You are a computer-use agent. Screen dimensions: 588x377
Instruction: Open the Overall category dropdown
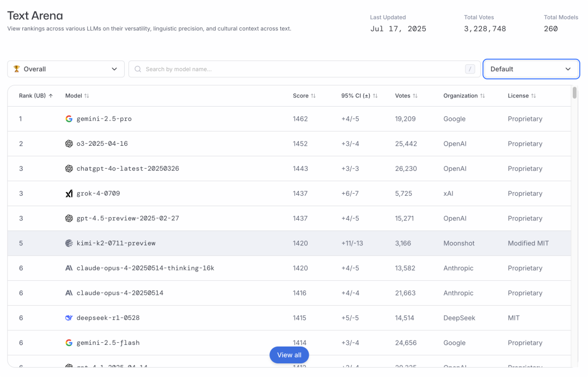click(66, 69)
